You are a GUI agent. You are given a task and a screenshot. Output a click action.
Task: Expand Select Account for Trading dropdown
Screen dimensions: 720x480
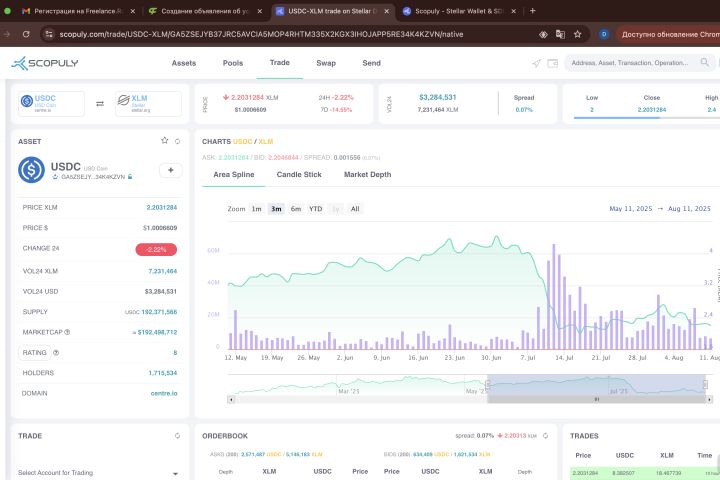[x=99, y=473]
